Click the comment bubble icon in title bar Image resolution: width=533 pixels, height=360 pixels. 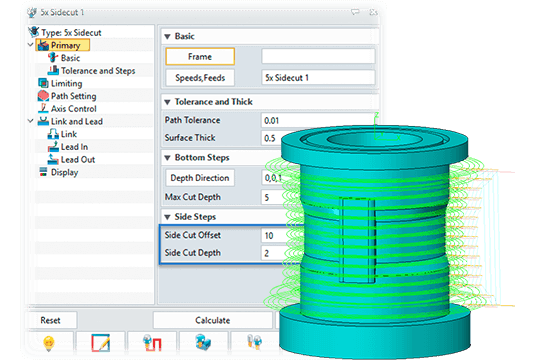click(355, 12)
